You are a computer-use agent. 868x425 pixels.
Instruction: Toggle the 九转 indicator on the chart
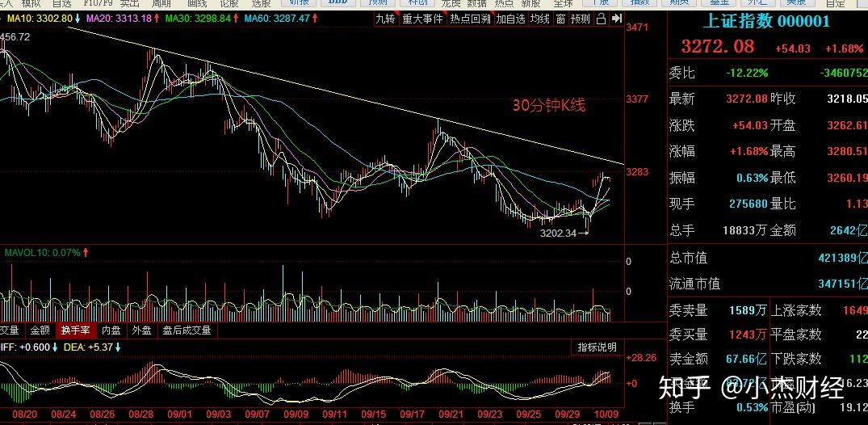(385, 19)
